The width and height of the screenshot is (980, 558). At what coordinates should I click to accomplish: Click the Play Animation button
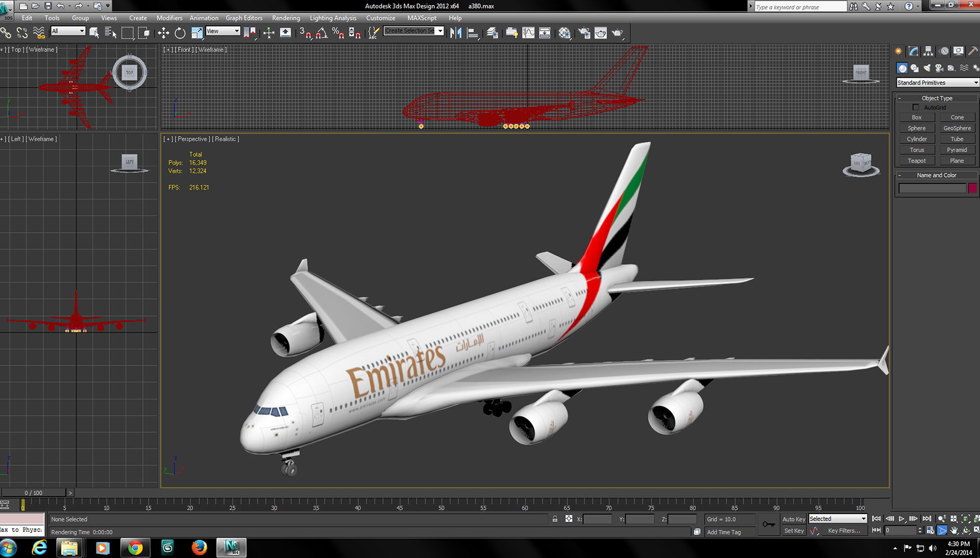[901, 519]
